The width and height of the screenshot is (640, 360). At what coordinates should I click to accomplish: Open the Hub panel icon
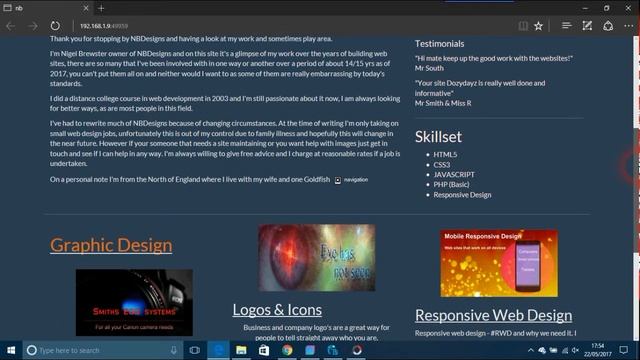pos(567,26)
